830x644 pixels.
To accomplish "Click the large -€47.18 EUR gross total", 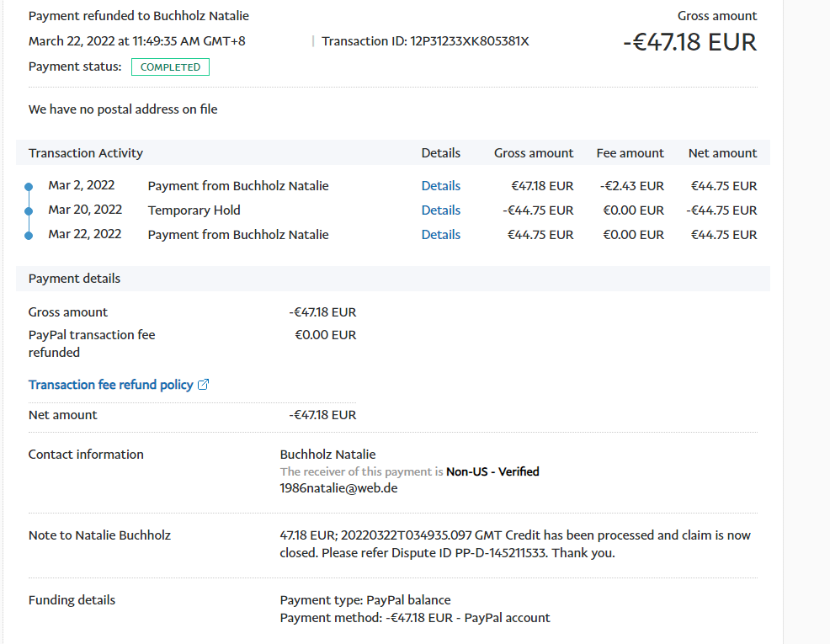I will click(x=689, y=42).
